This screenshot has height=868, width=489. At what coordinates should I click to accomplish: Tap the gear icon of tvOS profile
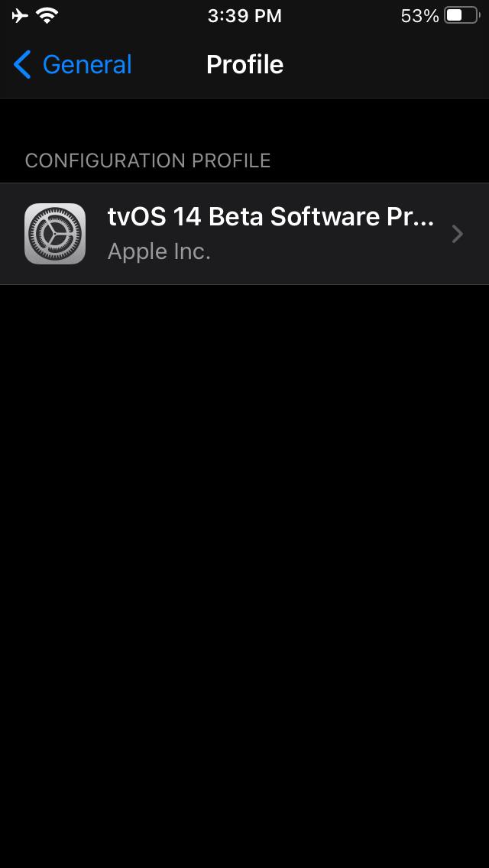point(55,234)
